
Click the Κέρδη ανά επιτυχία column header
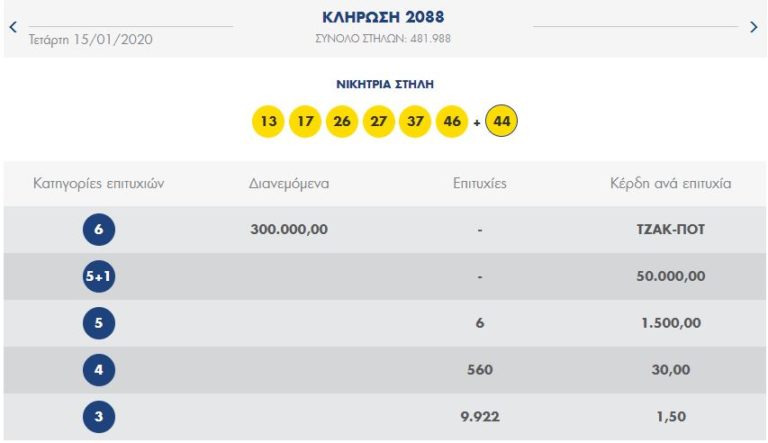click(x=671, y=184)
